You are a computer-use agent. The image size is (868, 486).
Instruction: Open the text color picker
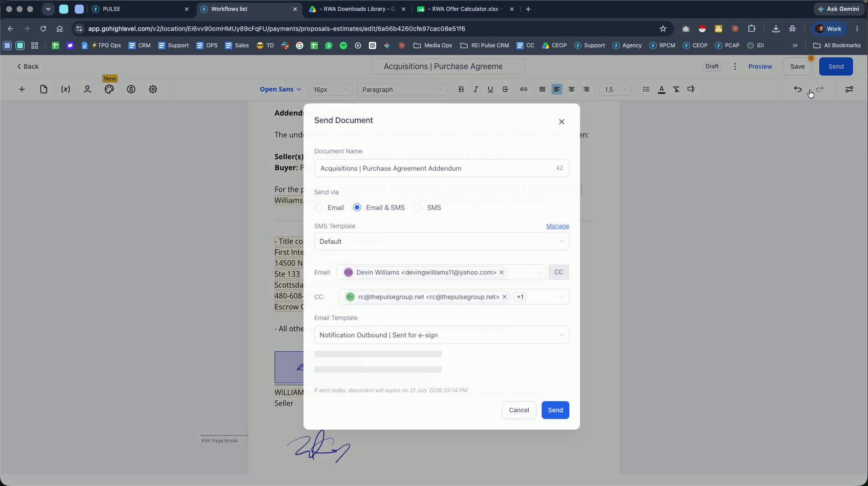662,89
